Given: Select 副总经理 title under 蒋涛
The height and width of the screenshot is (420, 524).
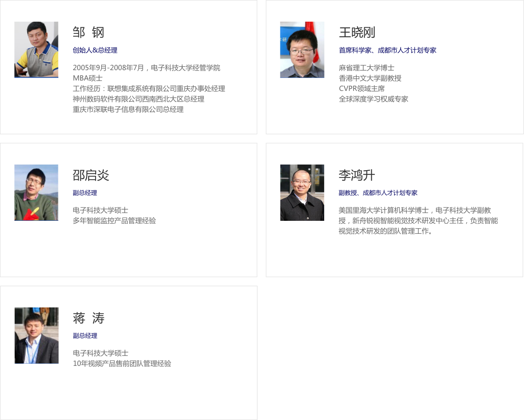Looking at the screenshot, I should pyautogui.click(x=85, y=336).
